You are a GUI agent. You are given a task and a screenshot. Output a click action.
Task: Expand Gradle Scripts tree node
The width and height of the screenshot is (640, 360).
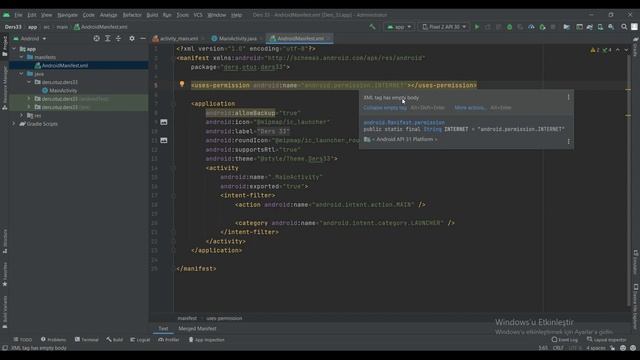14,124
